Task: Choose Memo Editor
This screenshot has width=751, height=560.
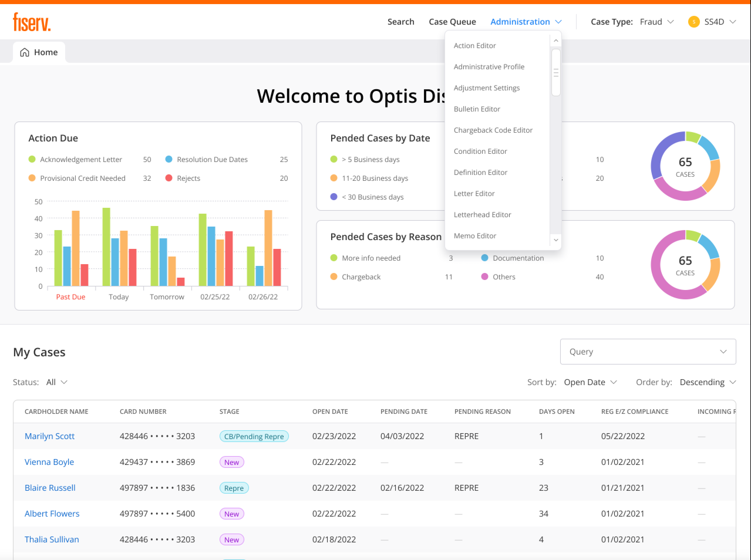Action: (x=475, y=236)
